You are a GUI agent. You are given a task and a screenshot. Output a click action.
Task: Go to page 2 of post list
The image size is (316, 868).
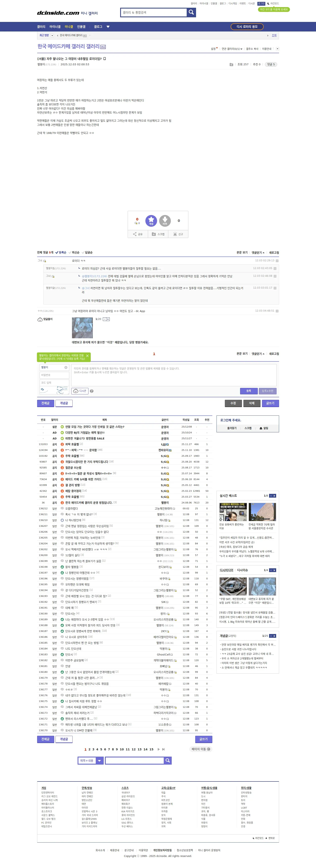click(89, 749)
